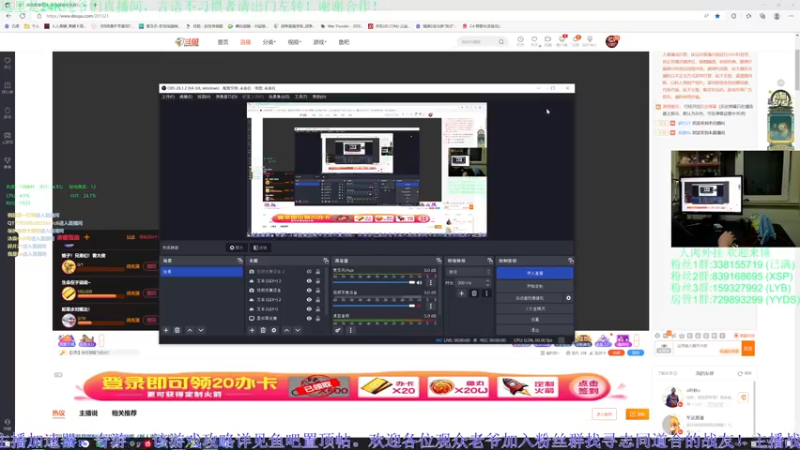The image size is (800, 450).
Task: Hide the 文本 (GDI+) 2 source
Action: 309,299
